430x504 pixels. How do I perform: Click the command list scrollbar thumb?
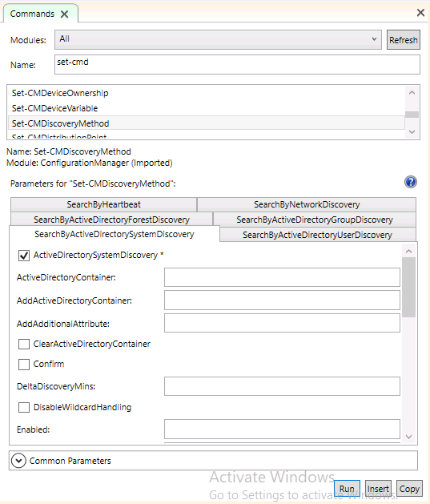click(x=412, y=115)
